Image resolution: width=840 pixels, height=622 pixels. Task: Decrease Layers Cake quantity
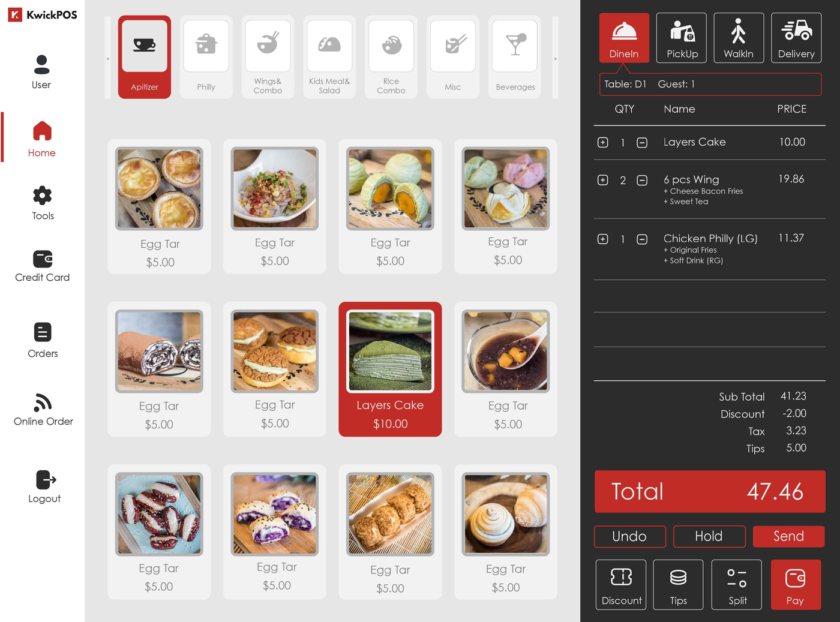(x=642, y=142)
